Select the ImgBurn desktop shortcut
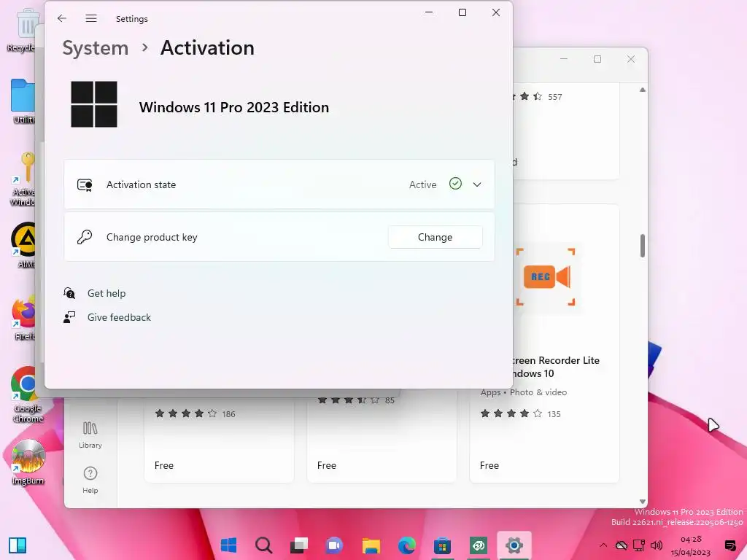Image resolution: width=747 pixels, height=560 pixels. click(x=28, y=462)
